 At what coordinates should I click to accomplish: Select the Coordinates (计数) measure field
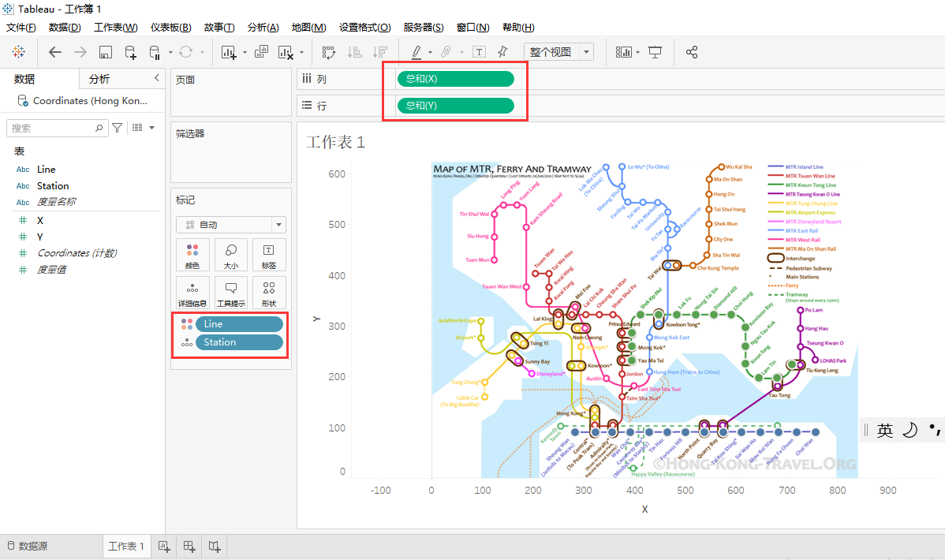pos(77,253)
